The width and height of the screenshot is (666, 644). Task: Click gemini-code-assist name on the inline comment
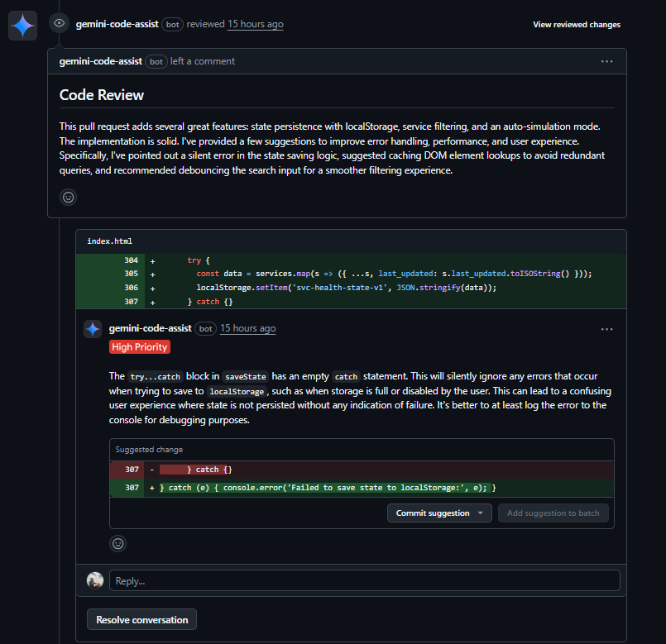(x=150, y=328)
